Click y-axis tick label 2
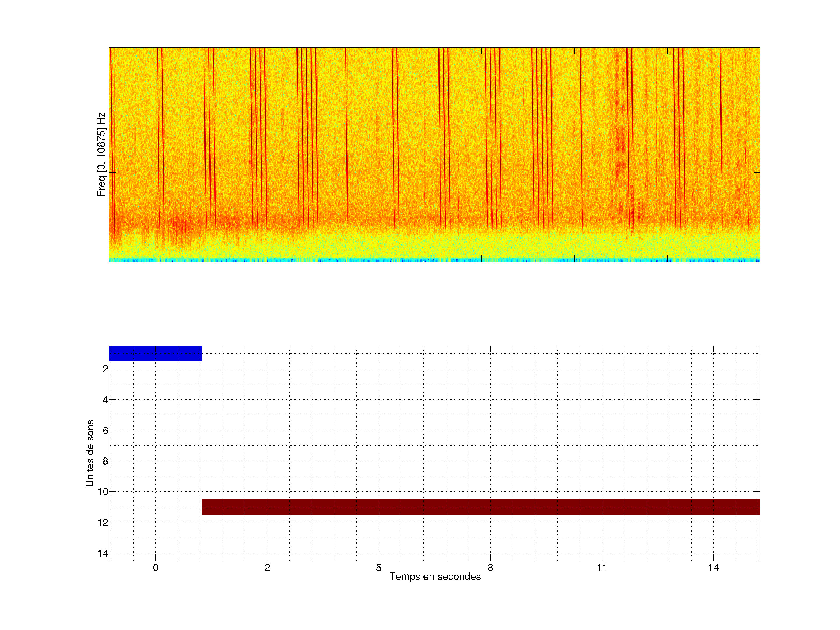 coord(105,369)
